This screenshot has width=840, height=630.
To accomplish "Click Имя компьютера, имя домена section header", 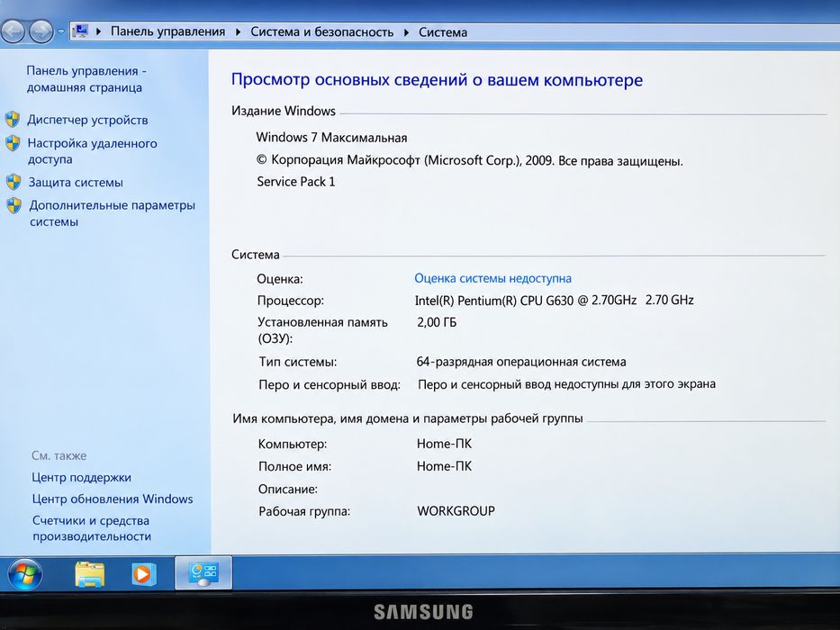I will tap(408, 418).
